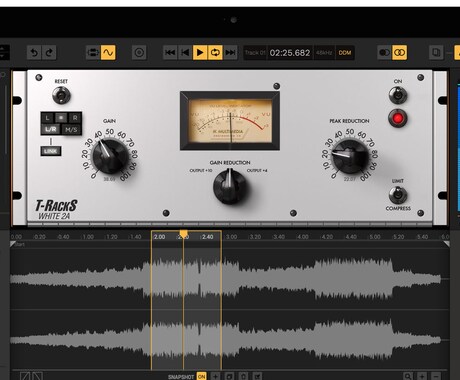
Task: Click the fade-in shape icon
Action: tap(25, 377)
